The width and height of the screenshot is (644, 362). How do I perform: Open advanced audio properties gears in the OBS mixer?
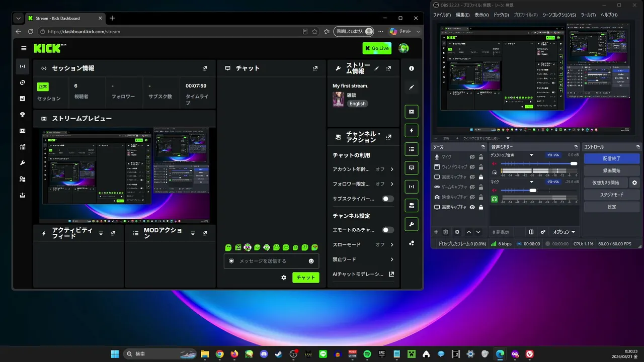tap(543, 232)
